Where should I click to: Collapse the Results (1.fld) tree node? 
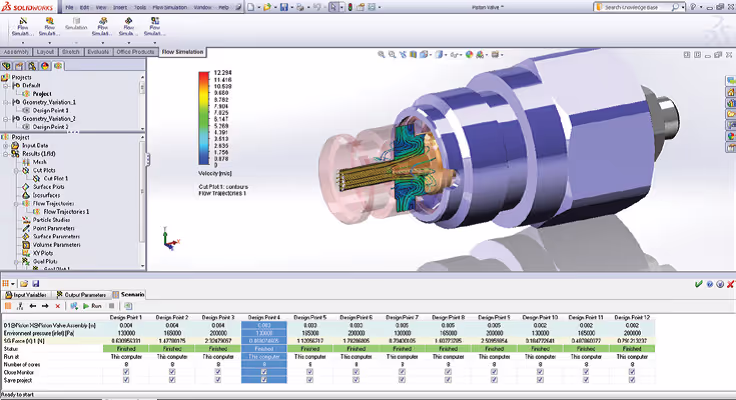(6, 154)
